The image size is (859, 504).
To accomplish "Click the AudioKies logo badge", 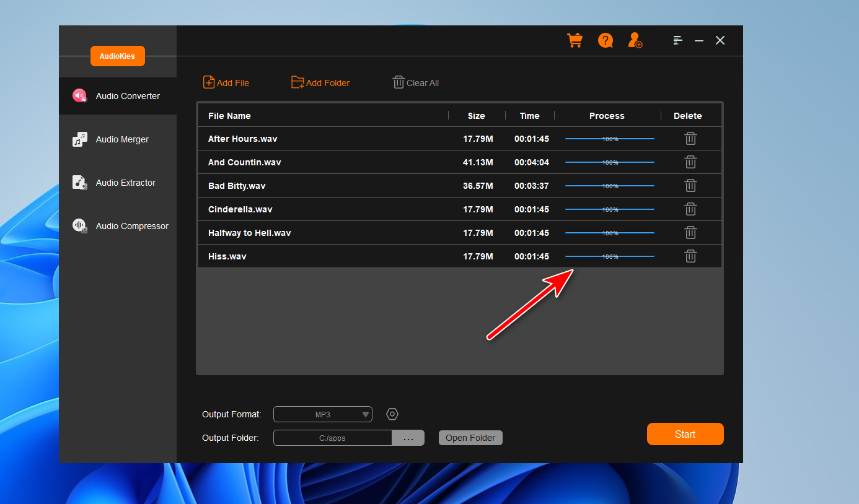I will pos(118,56).
